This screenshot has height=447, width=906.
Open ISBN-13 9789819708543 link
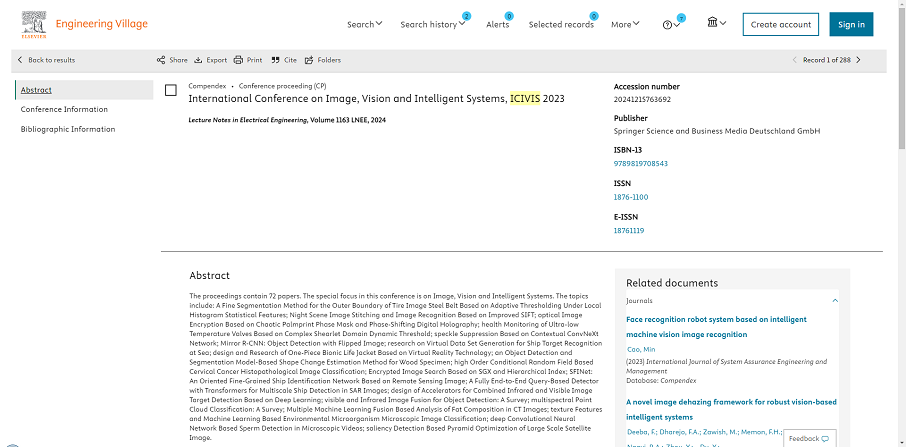pyautogui.click(x=640, y=163)
